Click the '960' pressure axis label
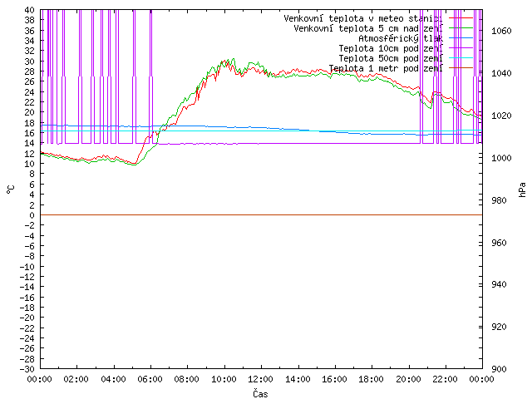The height and width of the screenshot is (399, 532). (x=499, y=243)
